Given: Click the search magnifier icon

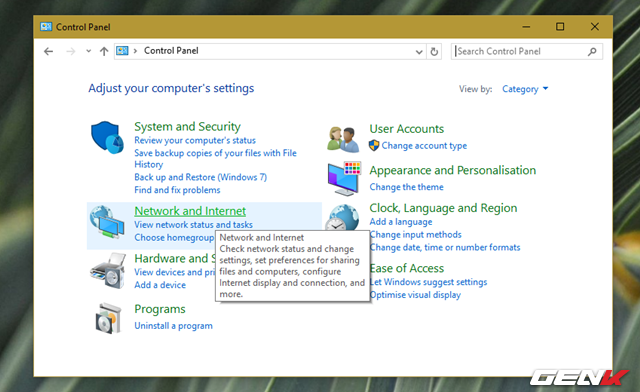Looking at the screenshot, I should click(x=592, y=51).
